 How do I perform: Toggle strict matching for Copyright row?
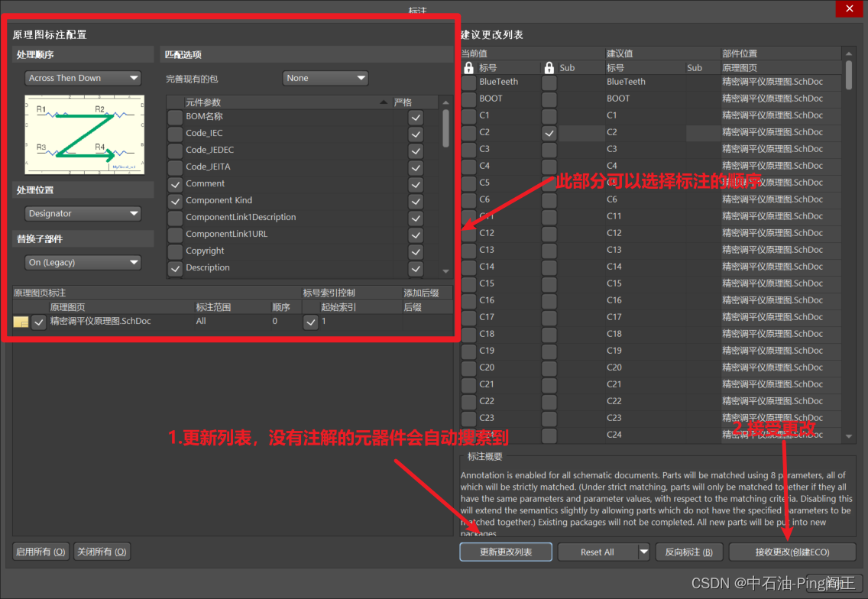tap(416, 251)
